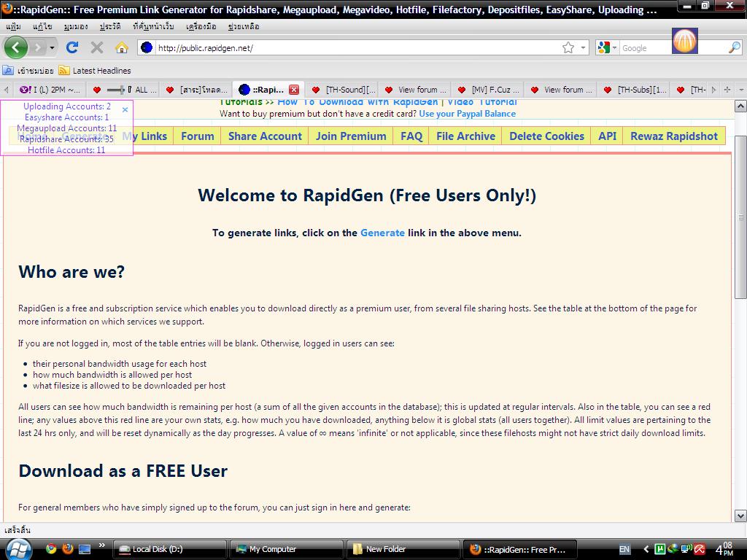Open the search engine selector dropdown
This screenshot has height=560, width=747.
pos(614,47)
